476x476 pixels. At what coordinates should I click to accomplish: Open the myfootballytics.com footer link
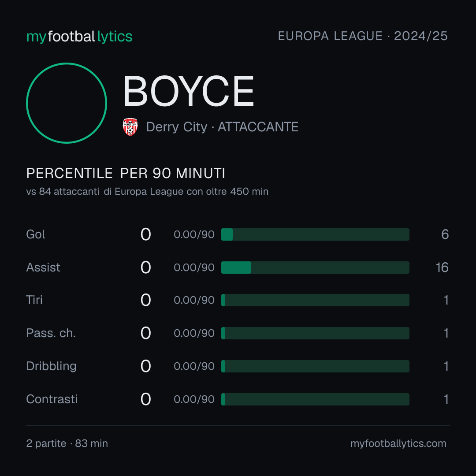click(398, 443)
